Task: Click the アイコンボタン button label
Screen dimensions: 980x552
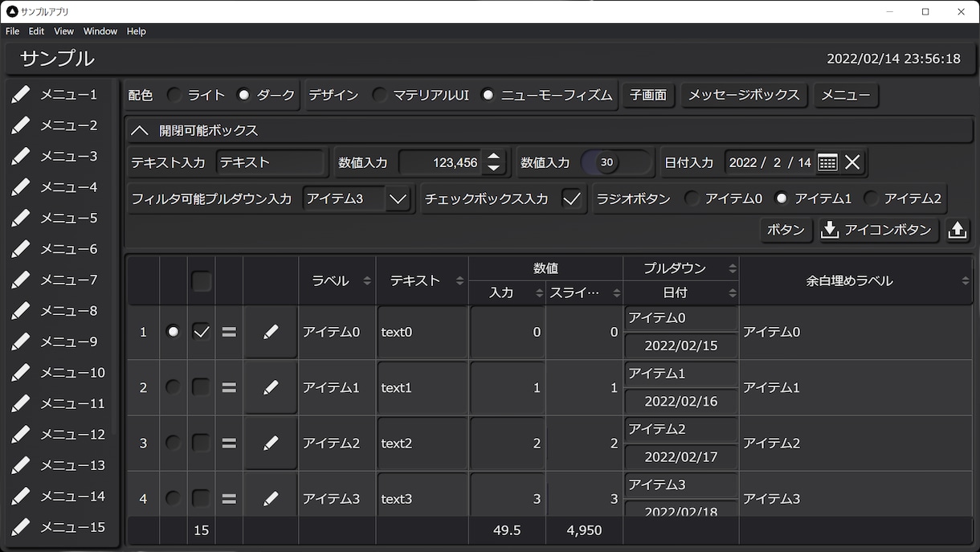Action: pyautogui.click(x=888, y=231)
